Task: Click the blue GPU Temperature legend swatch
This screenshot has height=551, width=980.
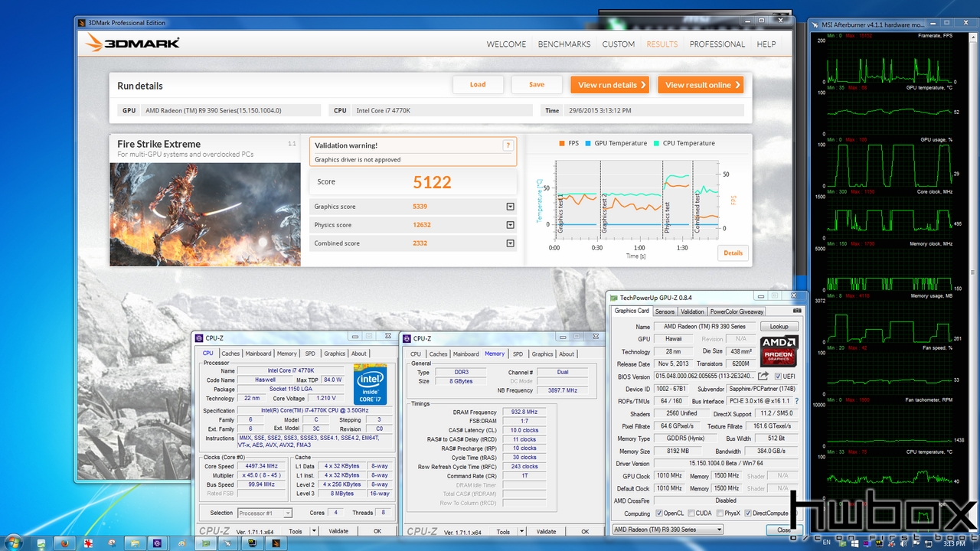Action: [588, 143]
